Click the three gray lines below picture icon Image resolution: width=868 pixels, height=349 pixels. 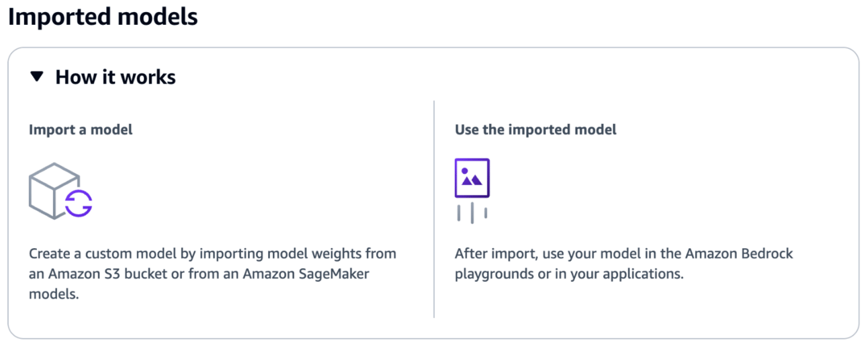[472, 212]
